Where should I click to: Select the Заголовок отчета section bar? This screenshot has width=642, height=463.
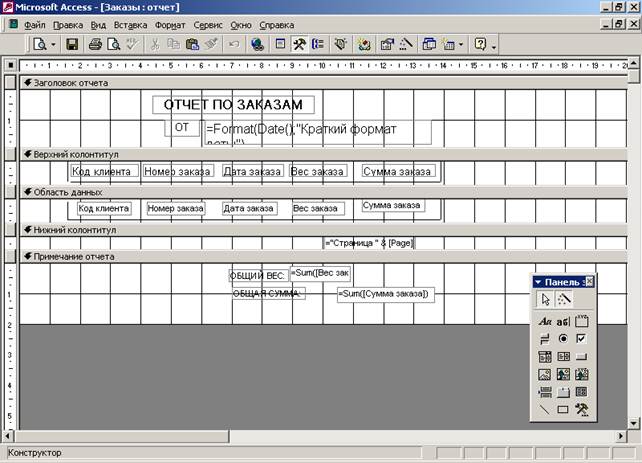coord(323,83)
